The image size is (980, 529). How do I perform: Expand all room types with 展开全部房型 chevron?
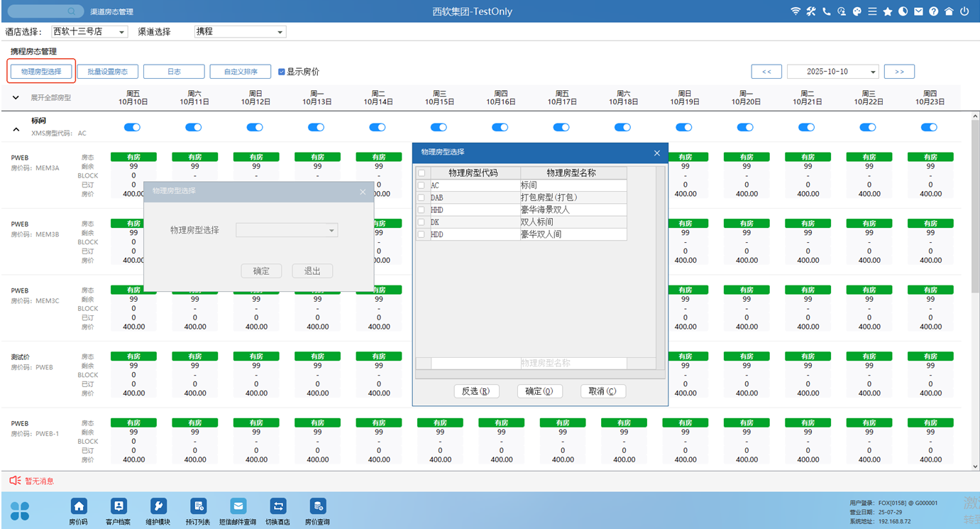[16, 98]
